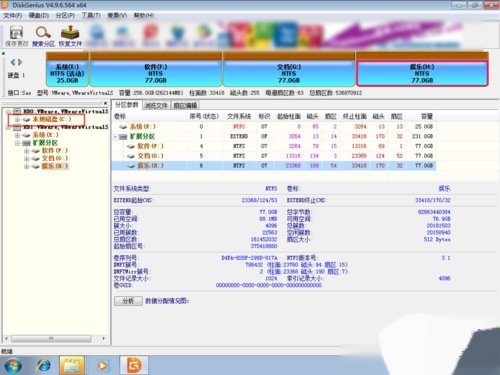
Task: Collapse 扩展分区 row in partition table
Action: [115, 137]
